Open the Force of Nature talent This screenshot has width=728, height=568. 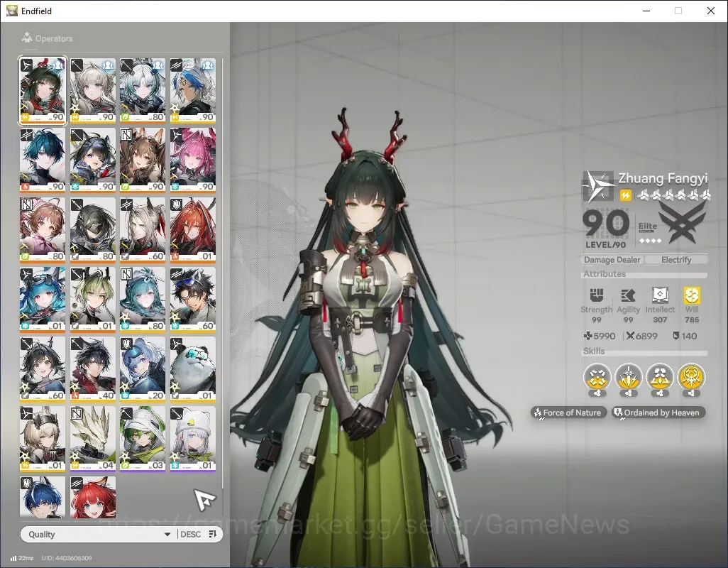(x=568, y=413)
